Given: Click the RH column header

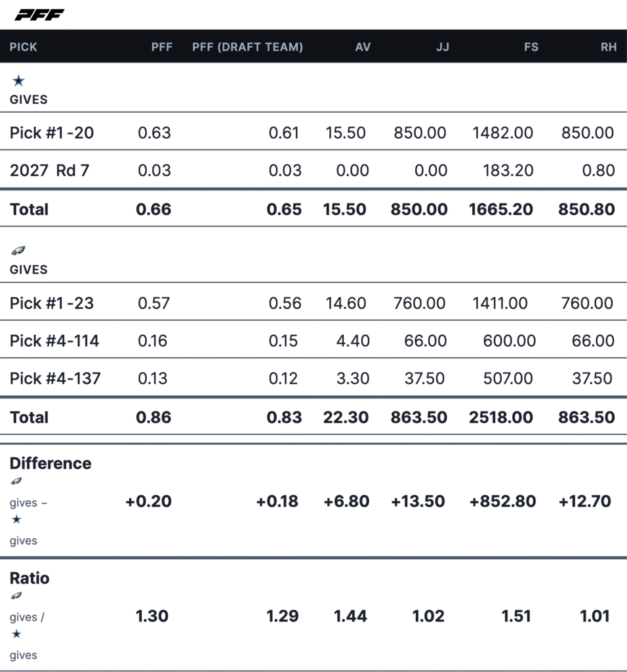Looking at the screenshot, I should click(607, 47).
